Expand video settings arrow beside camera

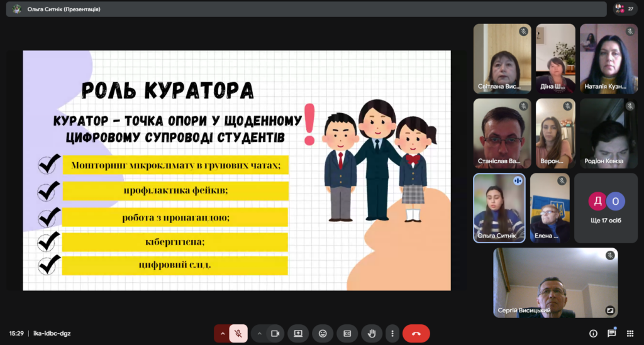coord(259,333)
